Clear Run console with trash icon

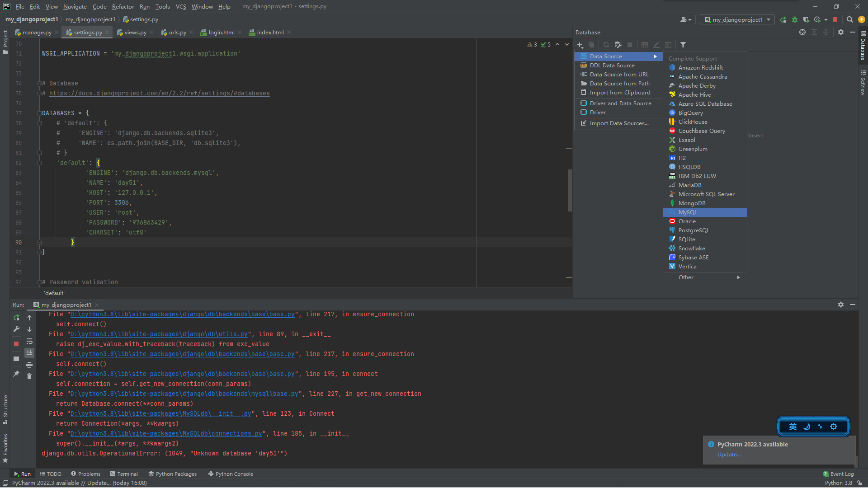29,376
